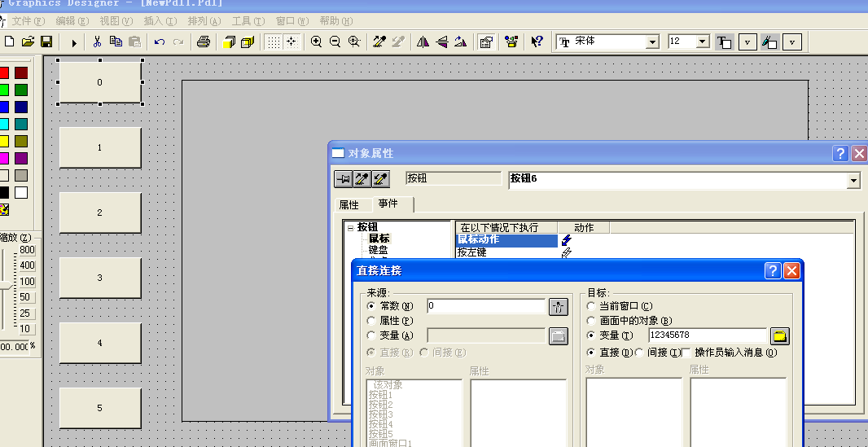Start runtime with the play arrow icon
The image size is (868, 447).
tap(74, 42)
